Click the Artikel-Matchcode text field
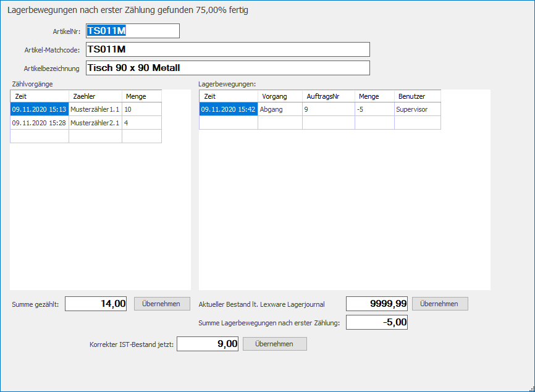Image resolution: width=535 pixels, height=392 pixels. coord(227,49)
